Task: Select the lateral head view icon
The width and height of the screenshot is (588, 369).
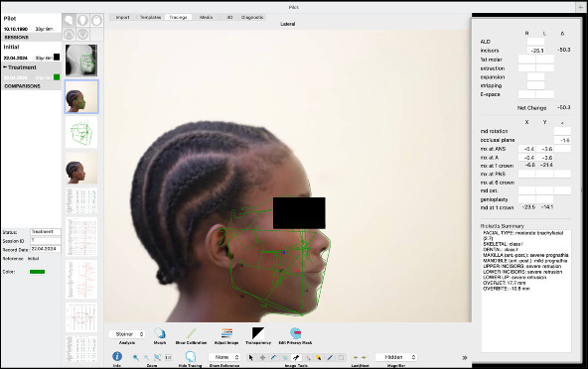Action: coord(69,20)
